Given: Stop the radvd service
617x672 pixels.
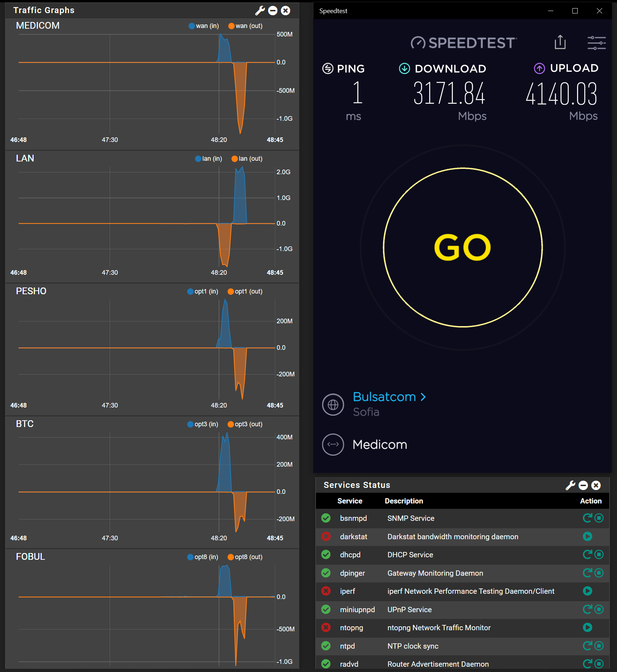Looking at the screenshot, I should [x=599, y=664].
